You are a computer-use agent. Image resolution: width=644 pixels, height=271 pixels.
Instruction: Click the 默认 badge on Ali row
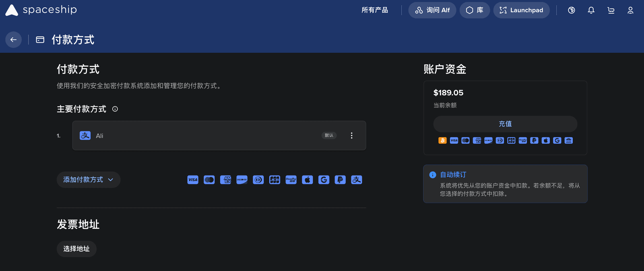pyautogui.click(x=329, y=135)
